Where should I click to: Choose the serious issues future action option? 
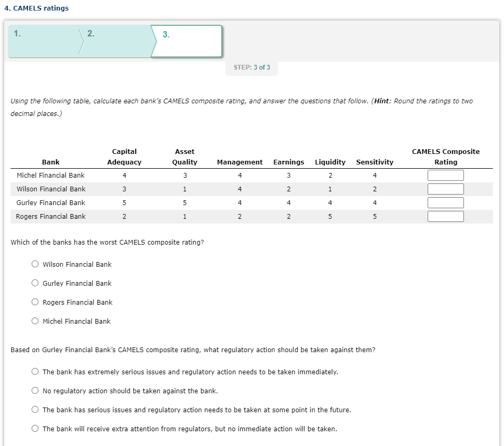(35, 410)
